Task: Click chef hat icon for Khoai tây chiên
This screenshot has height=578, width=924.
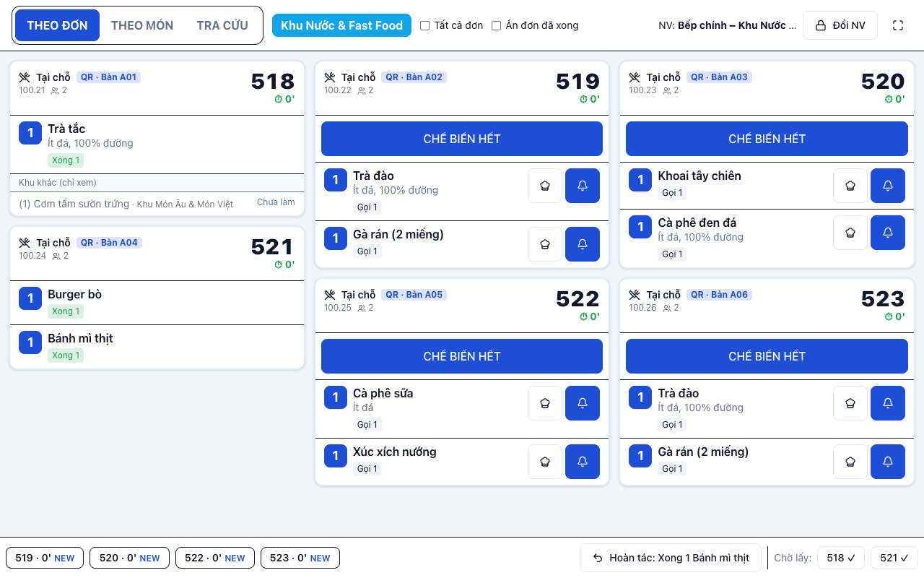Action: (x=850, y=186)
